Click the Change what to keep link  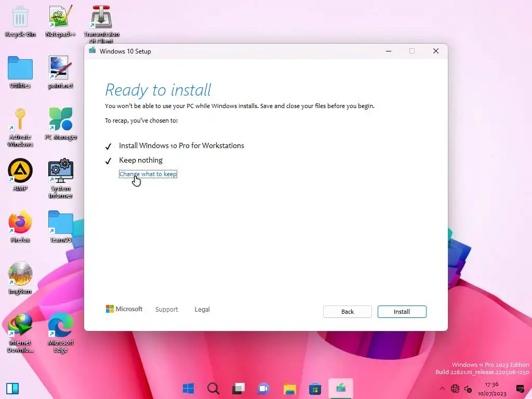pos(148,174)
